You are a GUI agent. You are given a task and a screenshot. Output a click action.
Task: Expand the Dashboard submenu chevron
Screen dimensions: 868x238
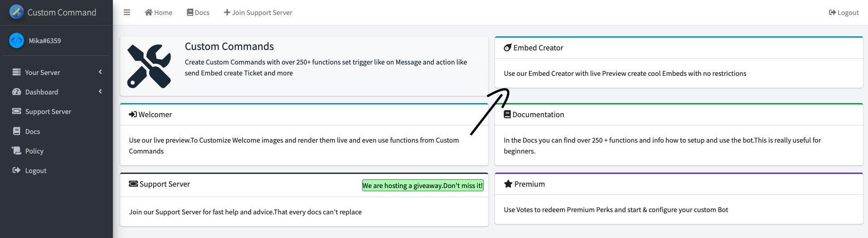[100, 91]
